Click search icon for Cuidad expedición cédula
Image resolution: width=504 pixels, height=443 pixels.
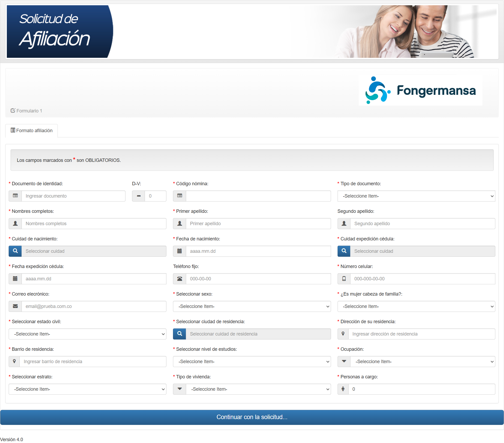tap(344, 251)
